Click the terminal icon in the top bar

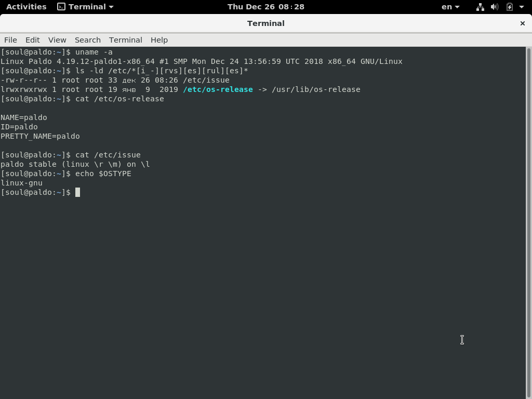point(61,7)
